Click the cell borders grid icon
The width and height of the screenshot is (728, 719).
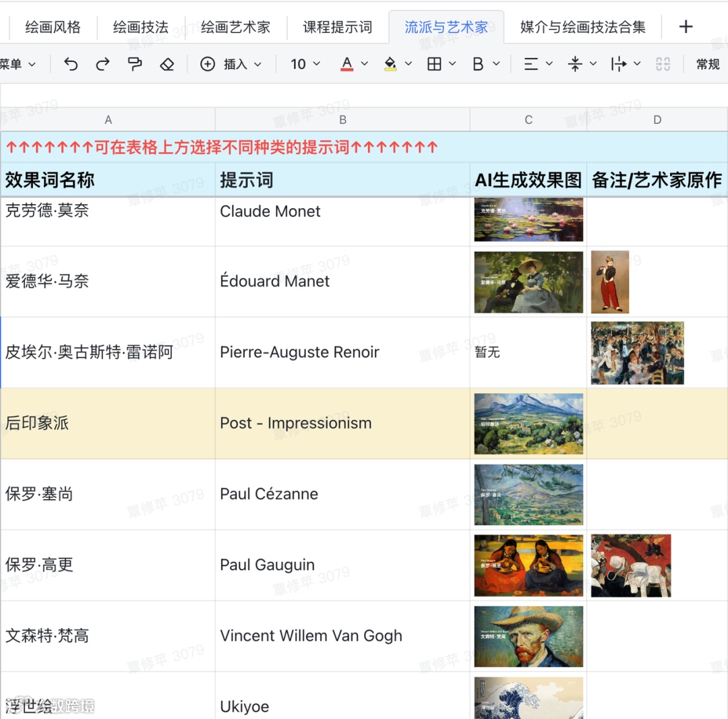[x=434, y=63]
